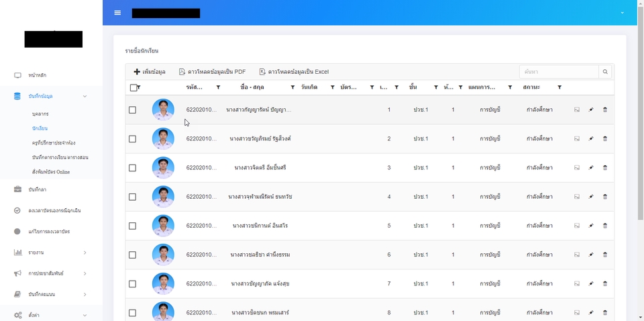Open บันทึกตารางเรียน/ตารางสอน submenu item

coord(60,157)
